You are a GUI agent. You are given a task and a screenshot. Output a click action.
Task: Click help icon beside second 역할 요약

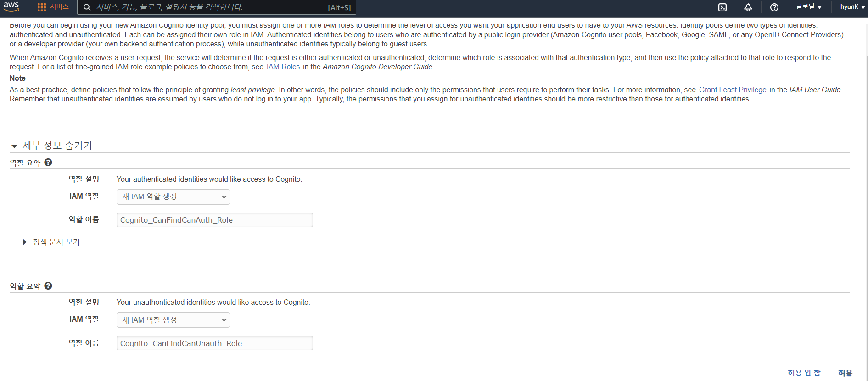(48, 286)
